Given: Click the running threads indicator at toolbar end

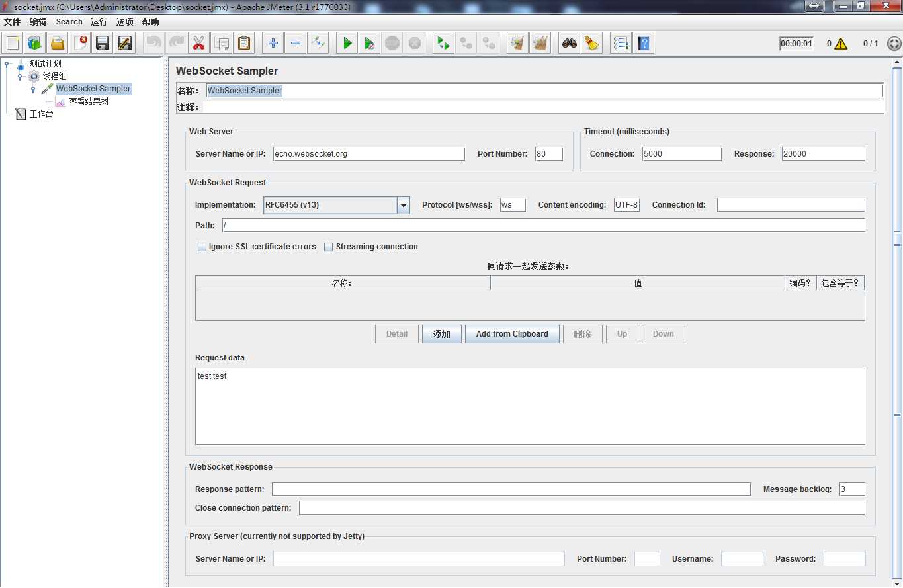Looking at the screenshot, I should click(x=894, y=44).
